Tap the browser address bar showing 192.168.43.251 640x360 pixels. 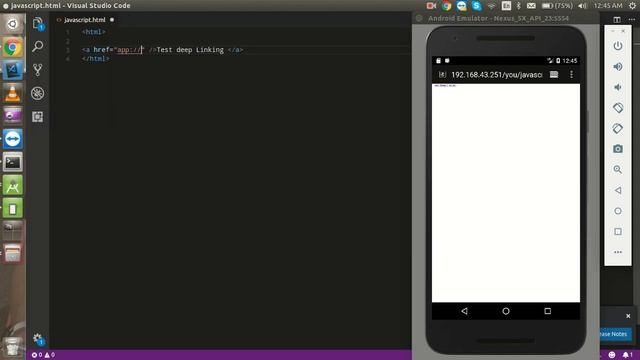(497, 75)
